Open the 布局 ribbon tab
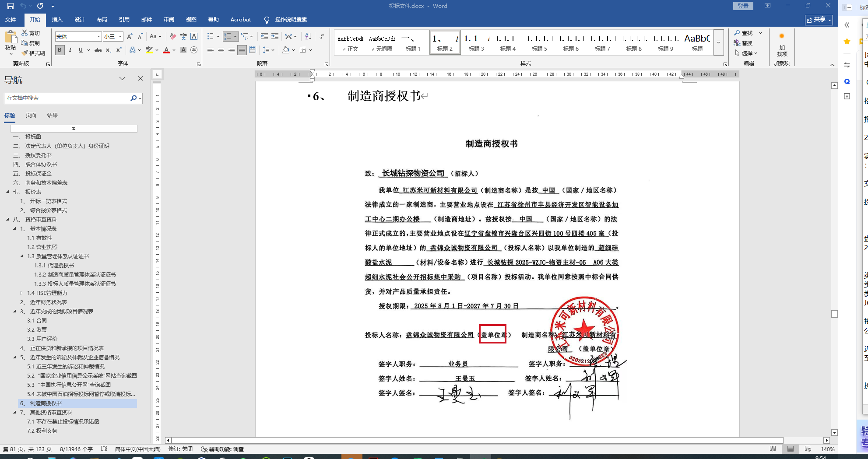The height and width of the screenshot is (459, 868). coord(102,20)
